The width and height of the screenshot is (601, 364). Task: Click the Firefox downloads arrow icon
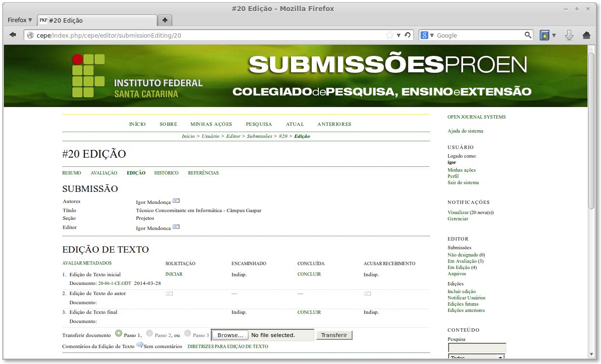pos(569,35)
